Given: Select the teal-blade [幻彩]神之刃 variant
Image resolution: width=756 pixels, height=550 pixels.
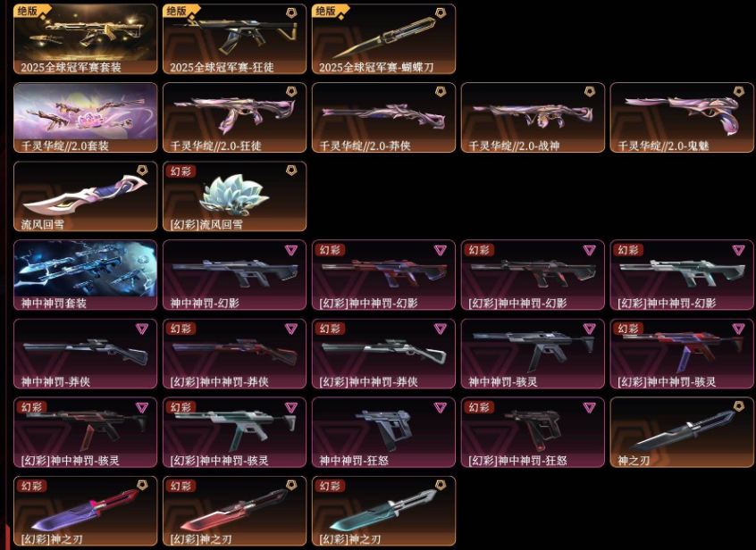Looking at the screenshot, I should 383,511.
